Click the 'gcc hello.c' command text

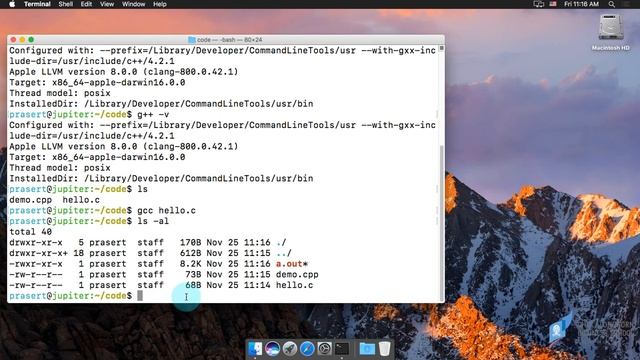coord(167,211)
